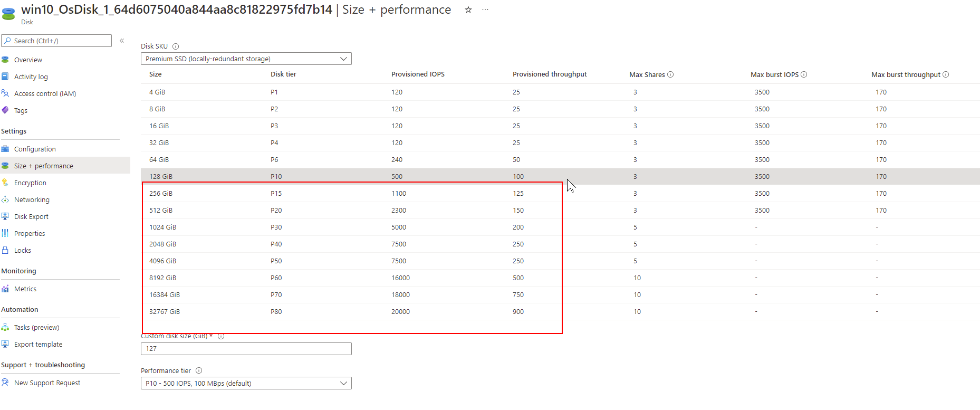Click the Networking icon

tap(5, 199)
